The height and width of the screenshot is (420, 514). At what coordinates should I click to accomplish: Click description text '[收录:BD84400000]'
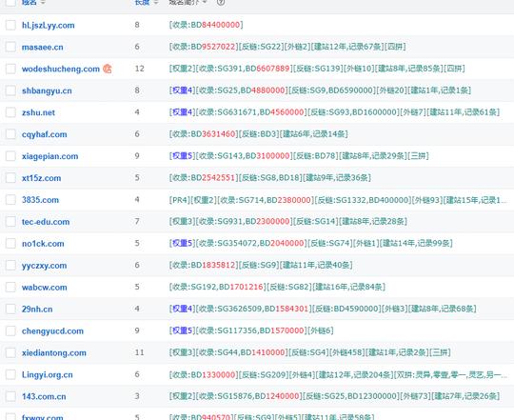coord(207,25)
